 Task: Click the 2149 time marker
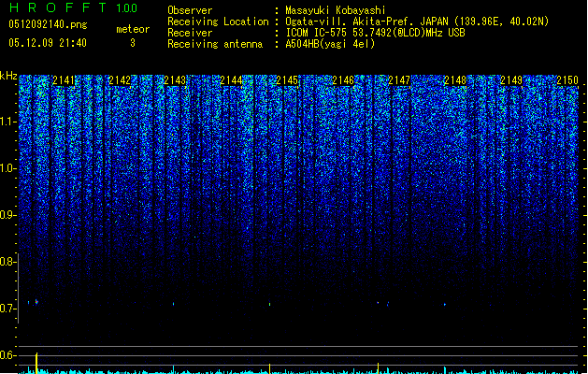(511, 80)
